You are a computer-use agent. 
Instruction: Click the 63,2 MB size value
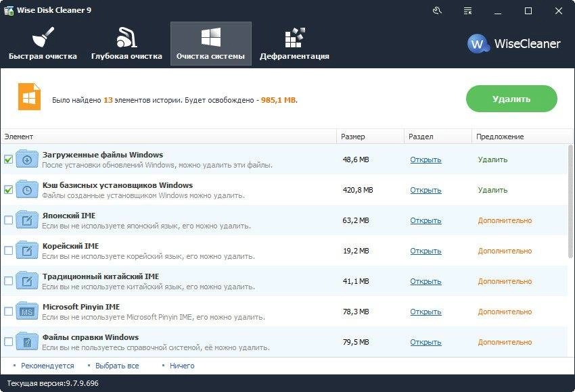[356, 220]
